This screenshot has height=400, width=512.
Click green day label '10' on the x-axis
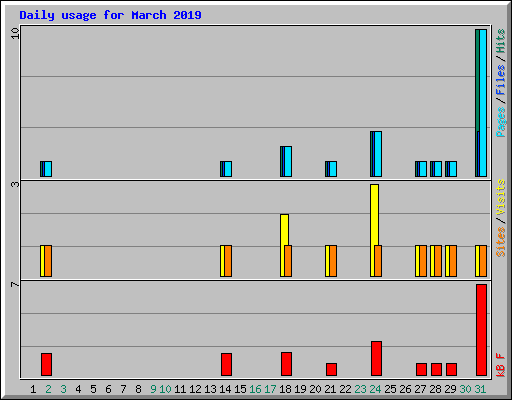click(165, 389)
